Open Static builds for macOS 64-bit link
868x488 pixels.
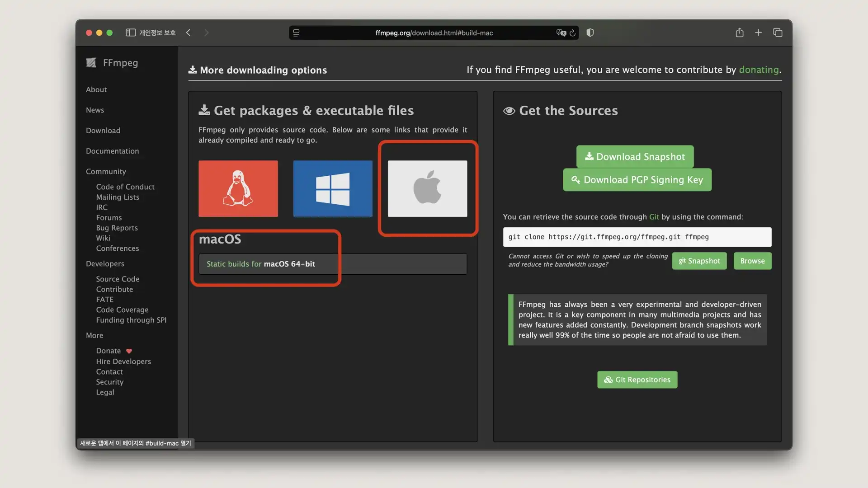[x=261, y=264]
